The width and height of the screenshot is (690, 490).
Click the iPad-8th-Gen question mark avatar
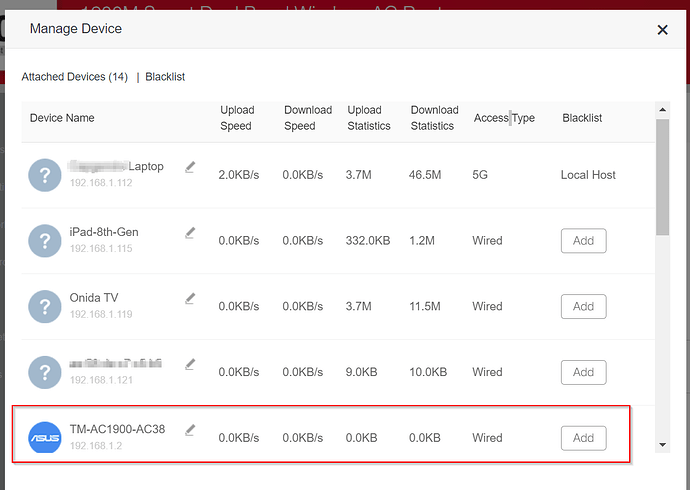point(45,241)
